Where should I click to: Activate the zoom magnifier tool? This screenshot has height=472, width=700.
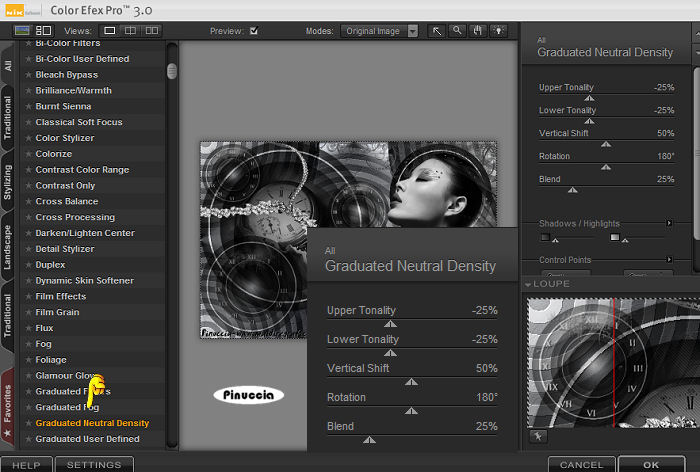[457, 31]
